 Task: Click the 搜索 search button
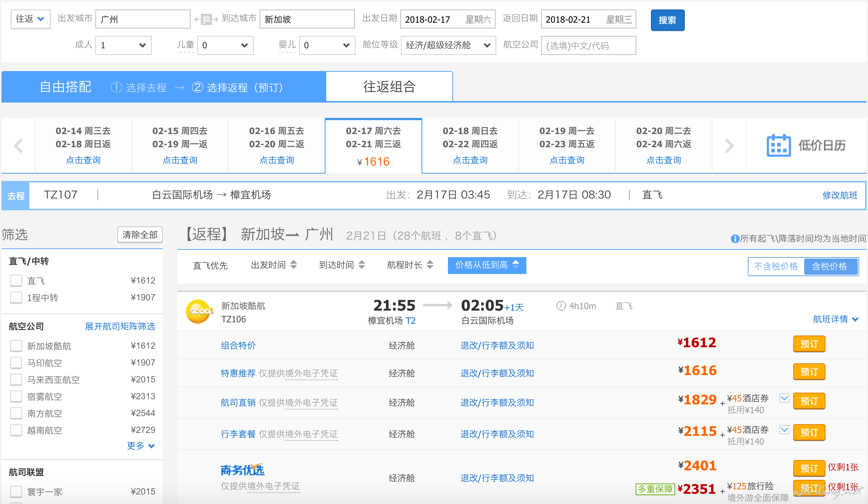coord(667,20)
